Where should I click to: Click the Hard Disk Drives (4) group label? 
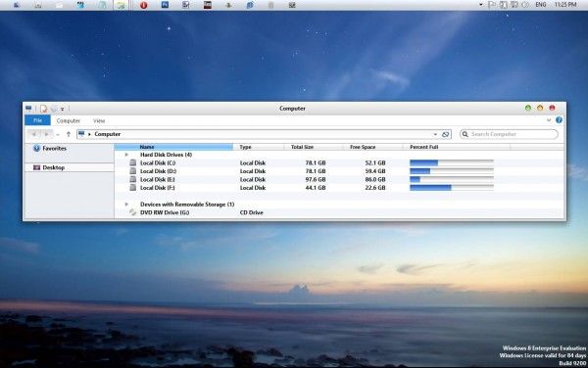(x=166, y=155)
